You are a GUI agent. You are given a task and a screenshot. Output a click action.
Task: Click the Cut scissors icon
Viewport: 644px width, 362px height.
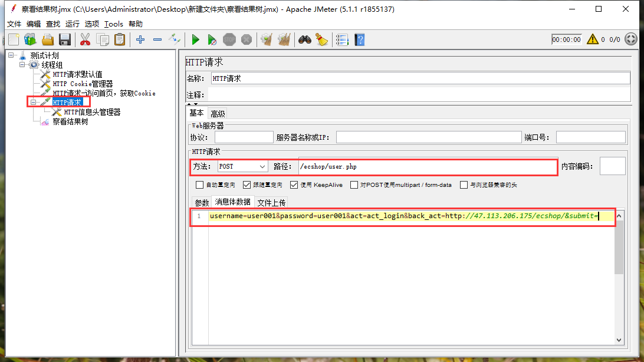[85, 40]
